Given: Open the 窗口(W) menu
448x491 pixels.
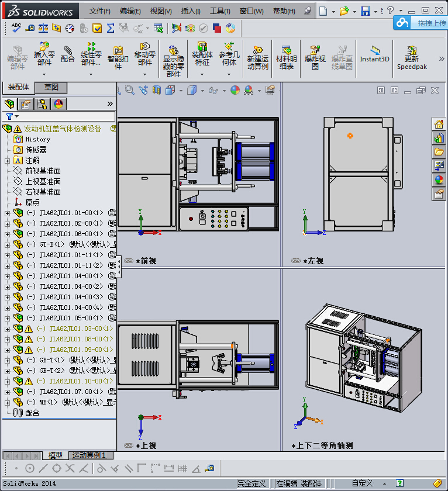Looking at the screenshot, I should [251, 11].
